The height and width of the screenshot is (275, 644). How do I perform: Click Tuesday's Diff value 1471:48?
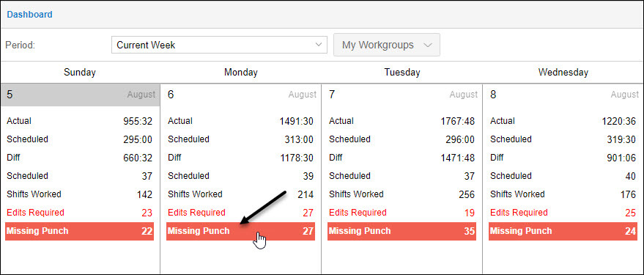pos(457,158)
